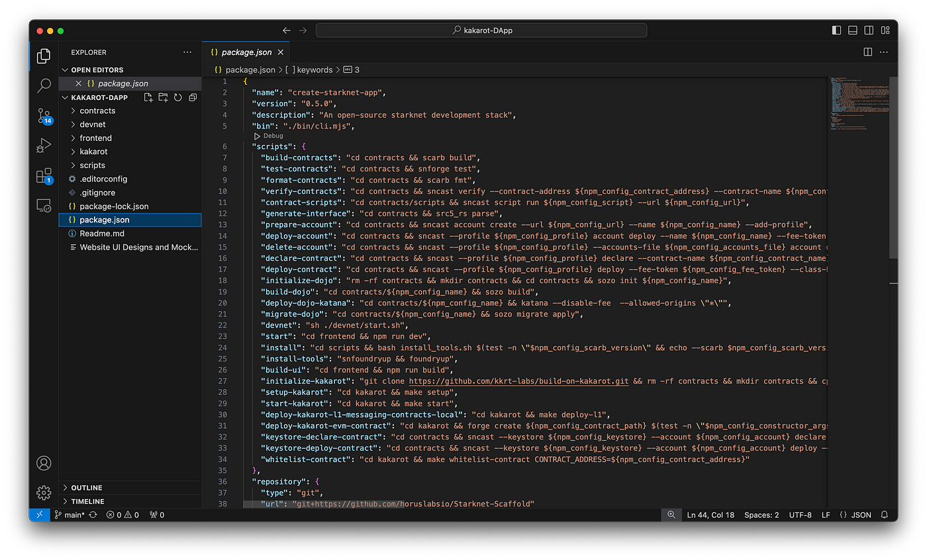Close package.json in Open Editors list
Viewport: 927px width, 560px height.
point(79,83)
